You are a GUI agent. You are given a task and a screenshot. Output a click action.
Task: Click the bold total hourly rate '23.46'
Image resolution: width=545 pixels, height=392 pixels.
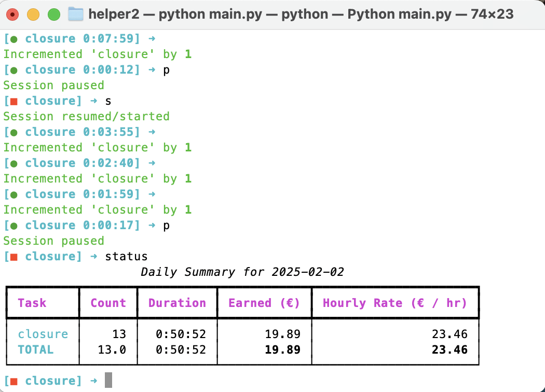450,349
